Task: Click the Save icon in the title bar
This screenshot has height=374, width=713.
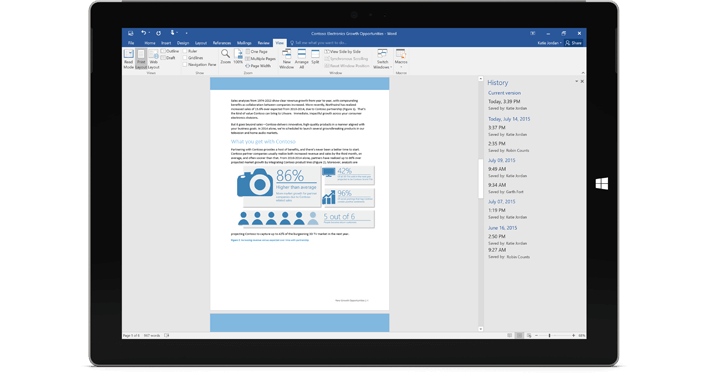Action: pyautogui.click(x=131, y=33)
